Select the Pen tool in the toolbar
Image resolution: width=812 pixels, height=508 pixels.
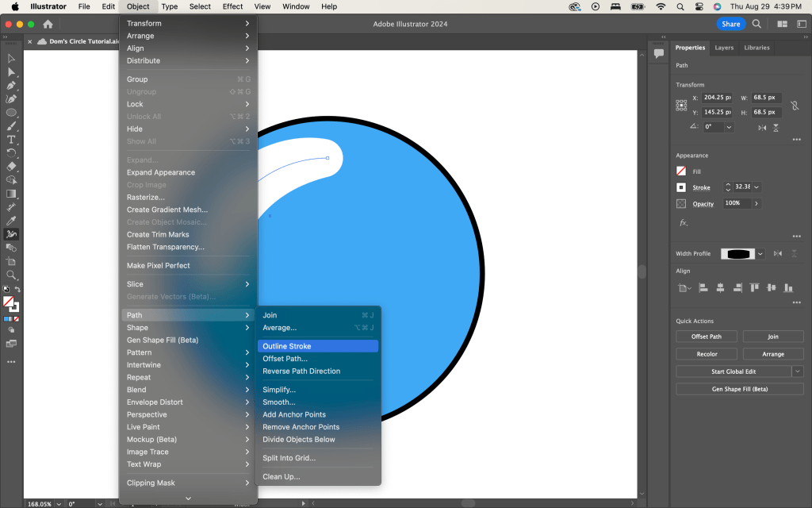[11, 85]
